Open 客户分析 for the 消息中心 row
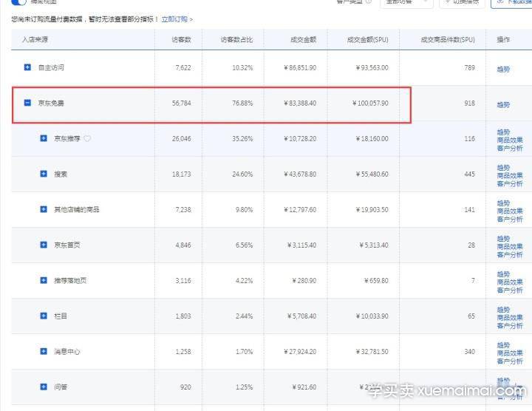The height and width of the screenshot is (411, 532). pyautogui.click(x=510, y=361)
